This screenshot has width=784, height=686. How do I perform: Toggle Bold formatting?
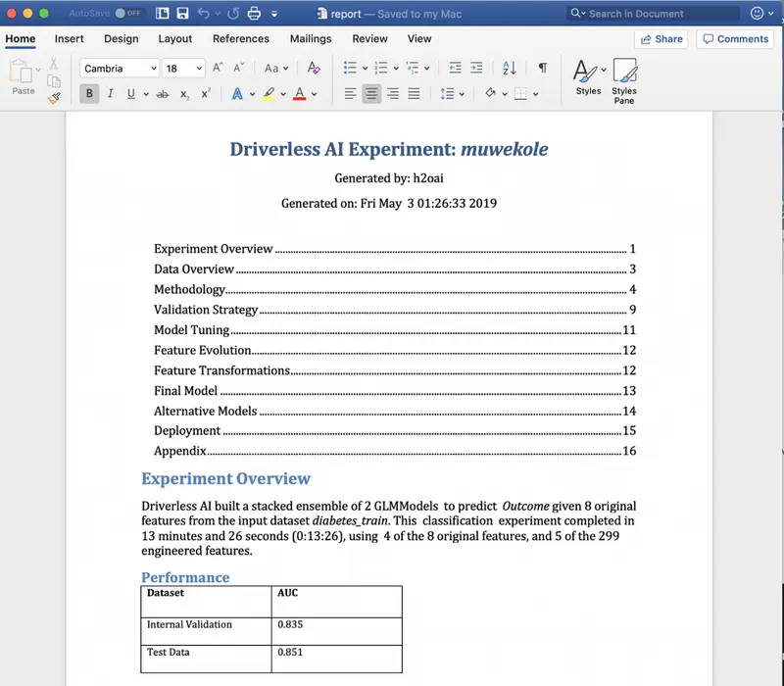pyautogui.click(x=89, y=93)
